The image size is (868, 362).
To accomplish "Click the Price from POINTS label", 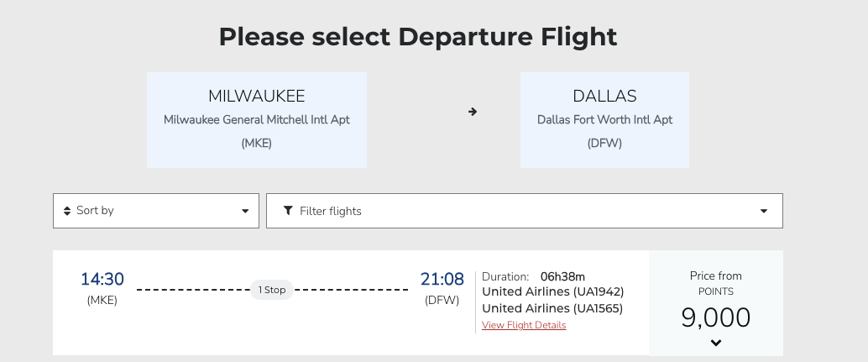I will (x=715, y=283).
